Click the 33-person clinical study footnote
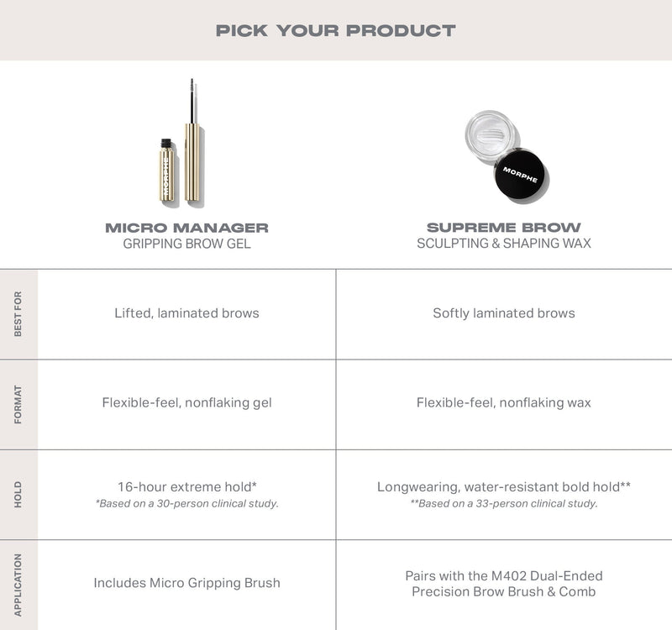This screenshot has height=630, width=672. coord(504,504)
